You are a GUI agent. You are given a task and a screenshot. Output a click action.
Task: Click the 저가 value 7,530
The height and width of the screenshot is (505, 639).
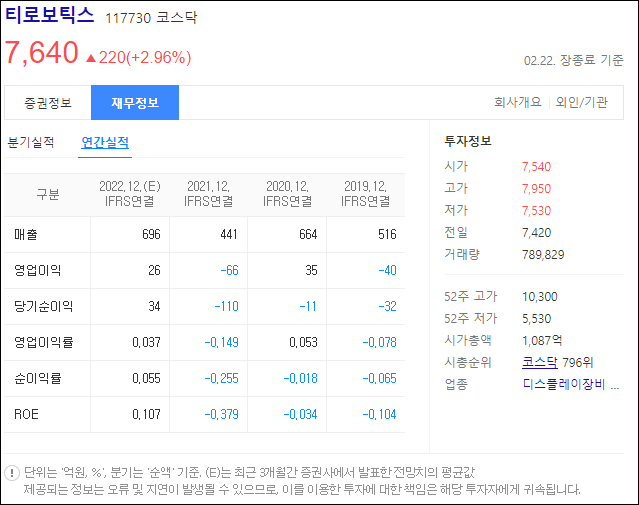point(536,211)
